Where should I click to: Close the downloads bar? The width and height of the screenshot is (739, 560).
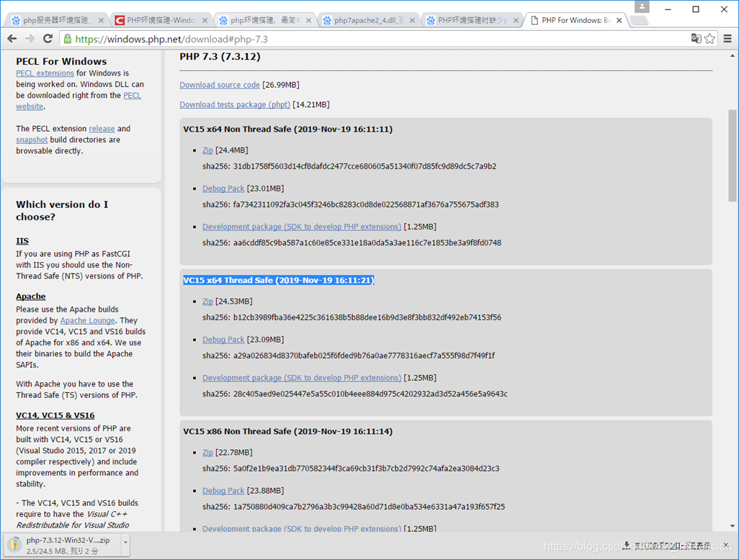tap(726, 545)
